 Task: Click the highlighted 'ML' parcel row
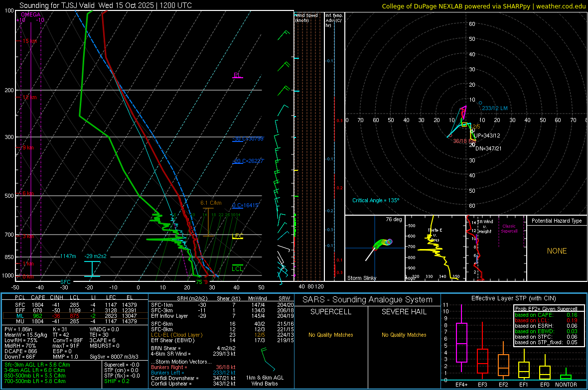click(75, 316)
